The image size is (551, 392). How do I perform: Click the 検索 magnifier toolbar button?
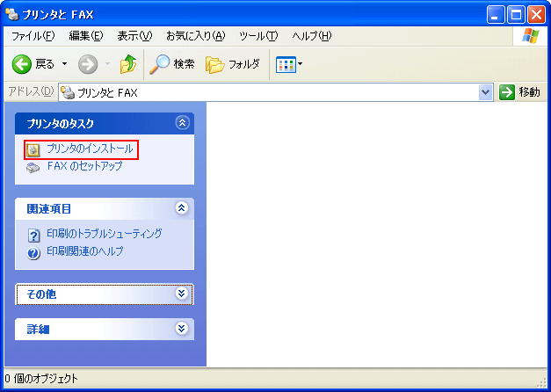172,64
